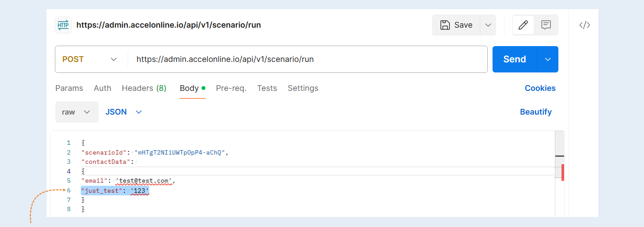Click the "email" key on line 5
The width and height of the screenshot is (644, 227).
(x=95, y=180)
